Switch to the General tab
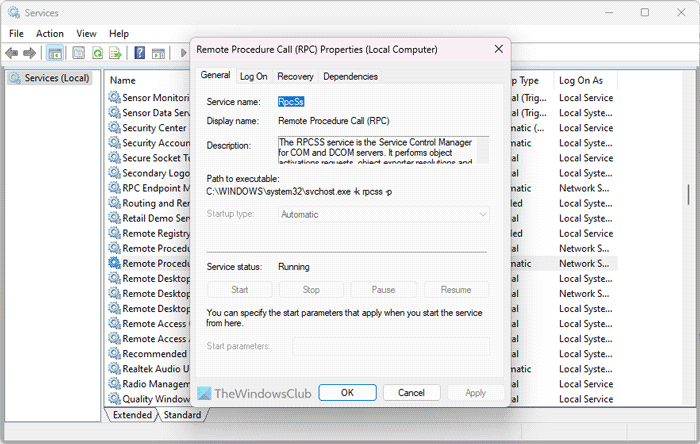Viewport: 700px width, 444px height. click(215, 75)
